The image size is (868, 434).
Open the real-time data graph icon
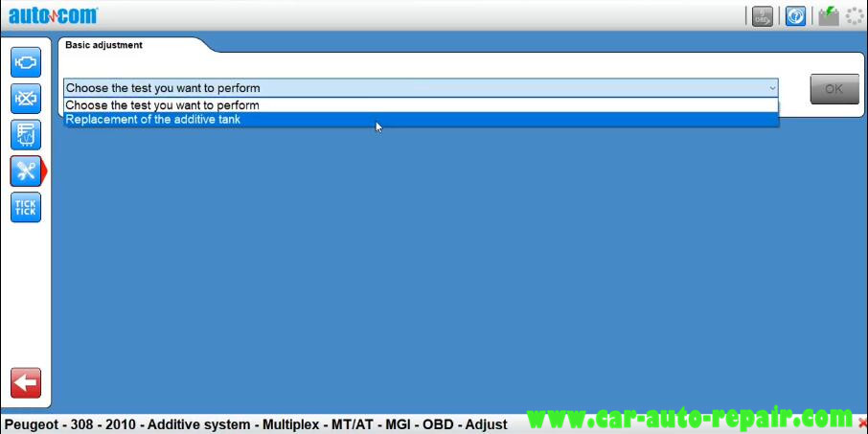coord(26,134)
